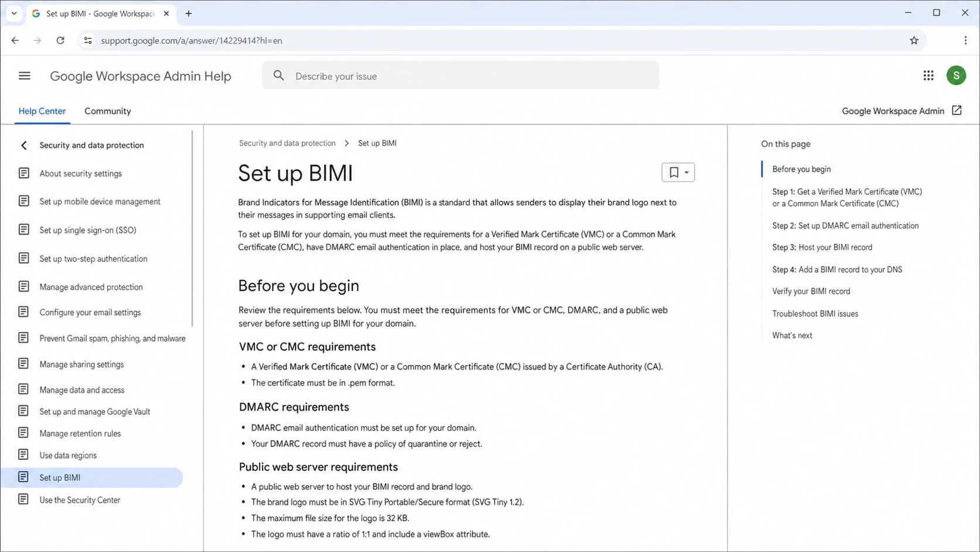Open Manage data and access
The height and width of the screenshot is (552, 980).
click(x=82, y=390)
